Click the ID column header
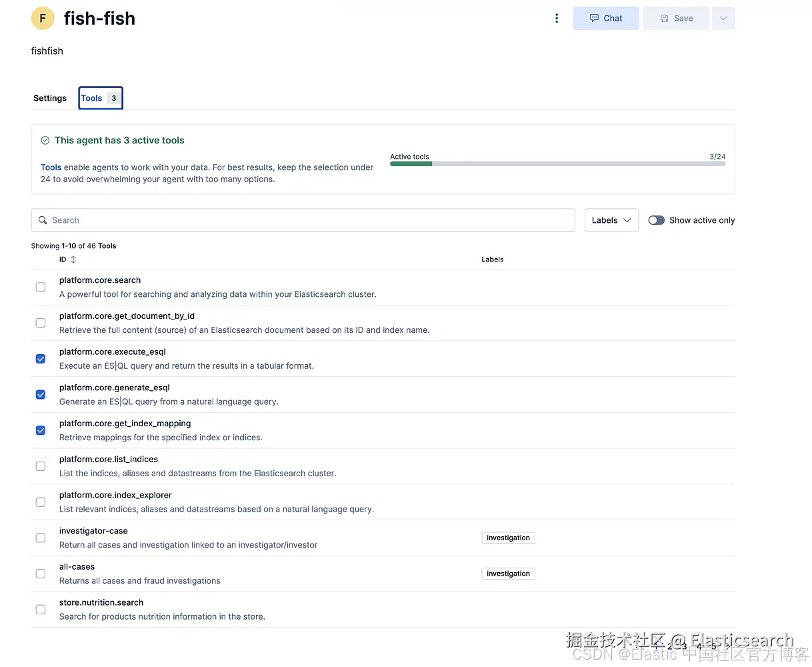812x667 pixels. coord(63,259)
